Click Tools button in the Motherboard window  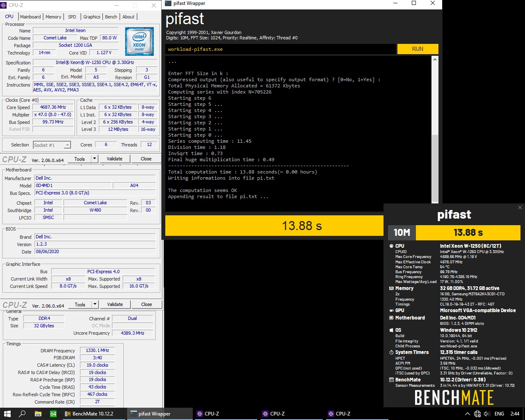[x=80, y=304]
